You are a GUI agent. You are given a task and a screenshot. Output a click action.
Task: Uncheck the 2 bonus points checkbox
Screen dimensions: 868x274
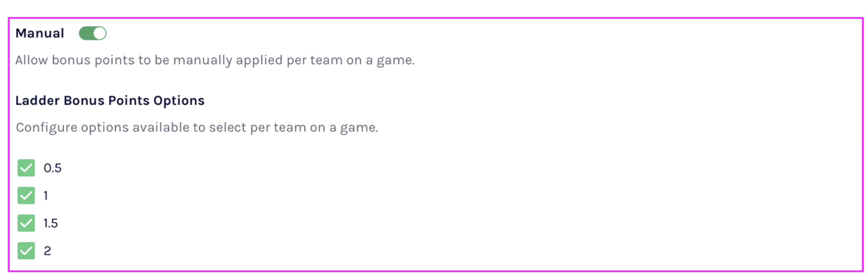(x=26, y=251)
